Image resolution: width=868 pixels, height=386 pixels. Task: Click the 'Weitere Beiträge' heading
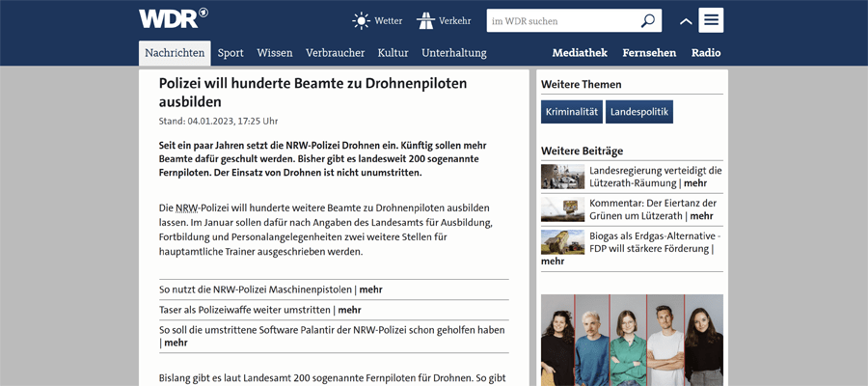[583, 151]
